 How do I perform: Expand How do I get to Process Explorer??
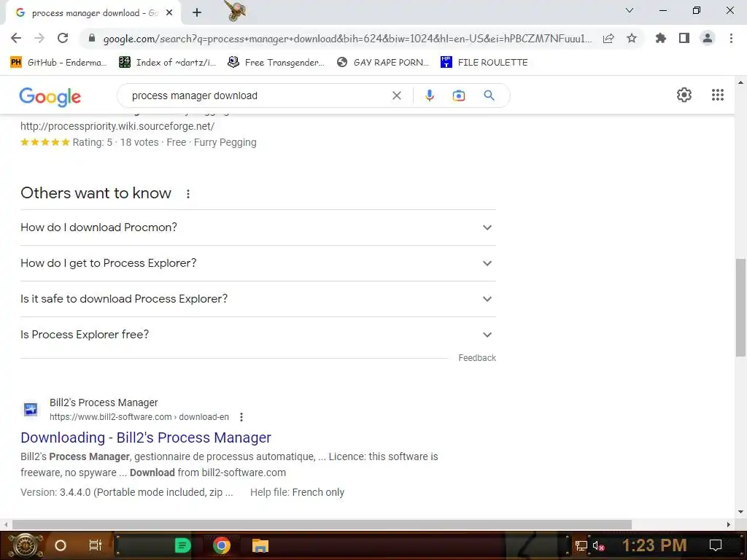[x=258, y=263]
